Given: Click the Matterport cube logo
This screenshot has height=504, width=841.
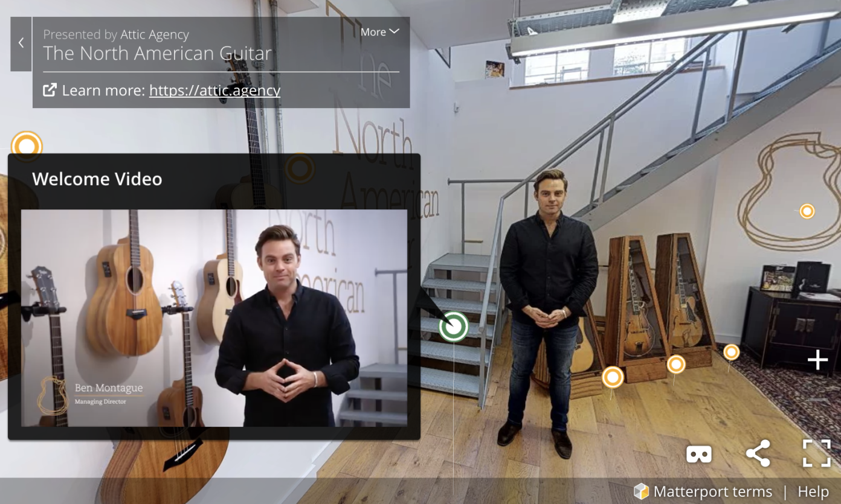Looking at the screenshot, I should 640,491.
